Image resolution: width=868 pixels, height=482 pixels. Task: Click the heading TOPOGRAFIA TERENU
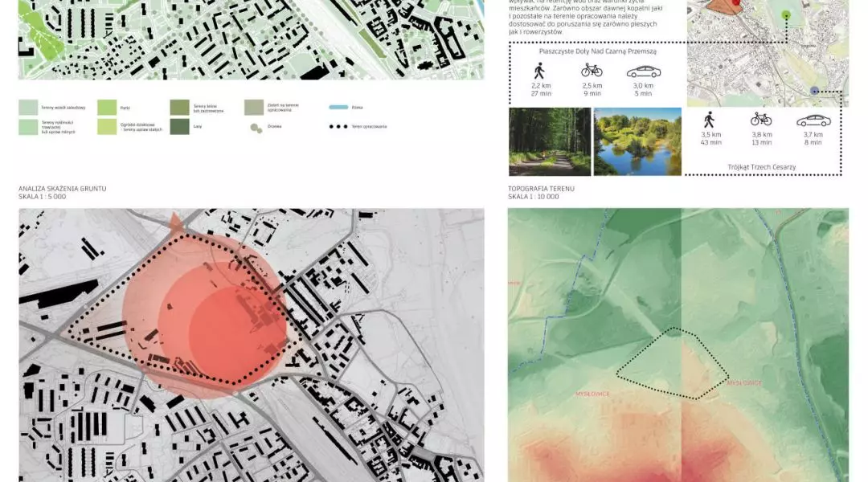pyautogui.click(x=542, y=189)
